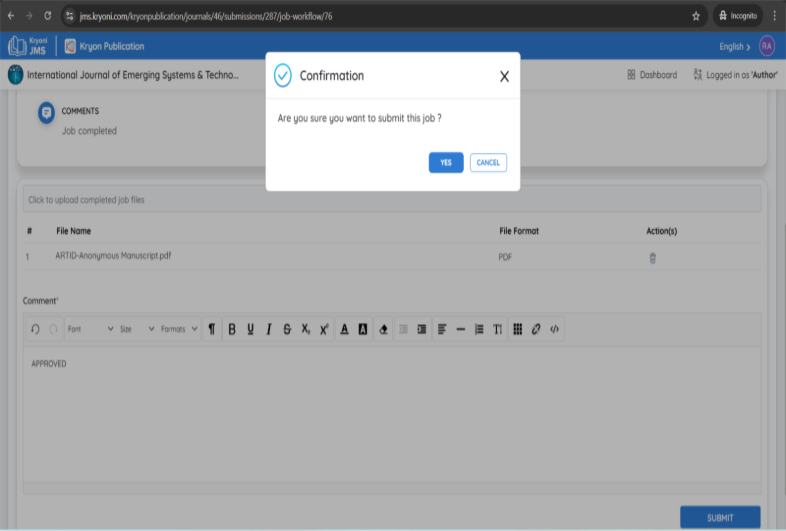Image resolution: width=786 pixels, height=531 pixels.
Task: Click the journal globe logo icon
Action: (16, 75)
